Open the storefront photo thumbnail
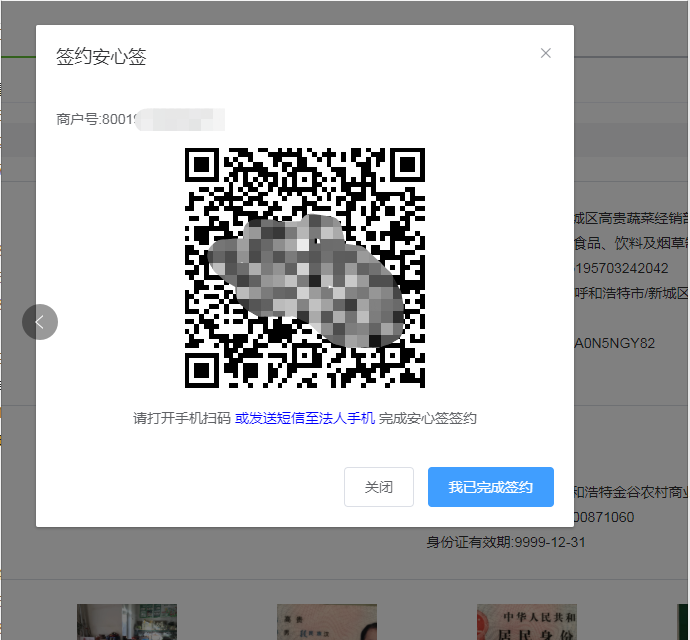Screen dimensions: 690x640 pos(127,622)
